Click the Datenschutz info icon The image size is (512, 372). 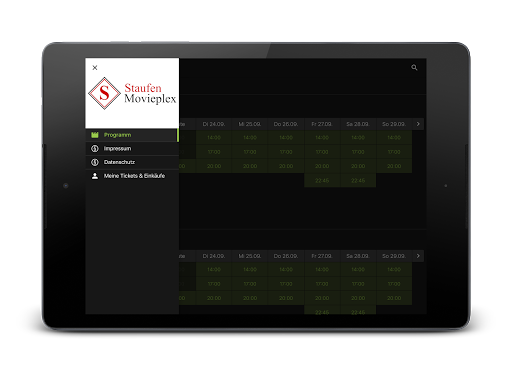click(x=95, y=162)
